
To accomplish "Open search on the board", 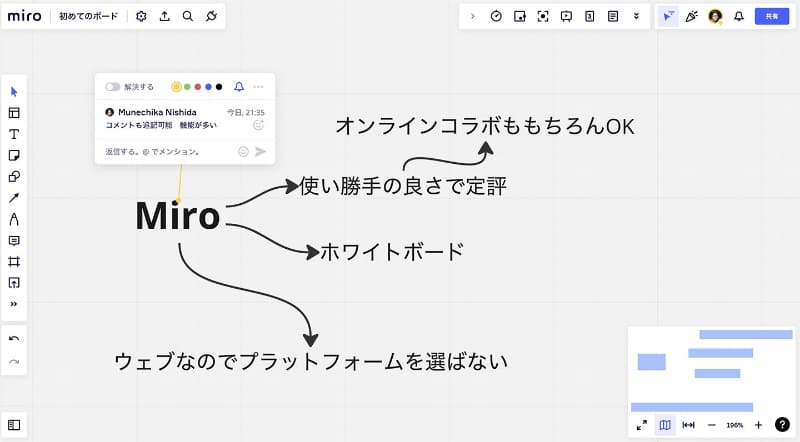I will (188, 16).
